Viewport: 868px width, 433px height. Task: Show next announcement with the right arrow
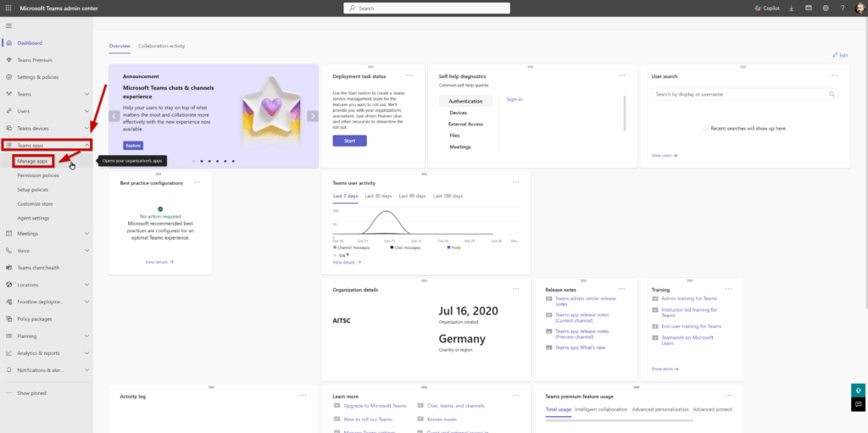click(312, 116)
